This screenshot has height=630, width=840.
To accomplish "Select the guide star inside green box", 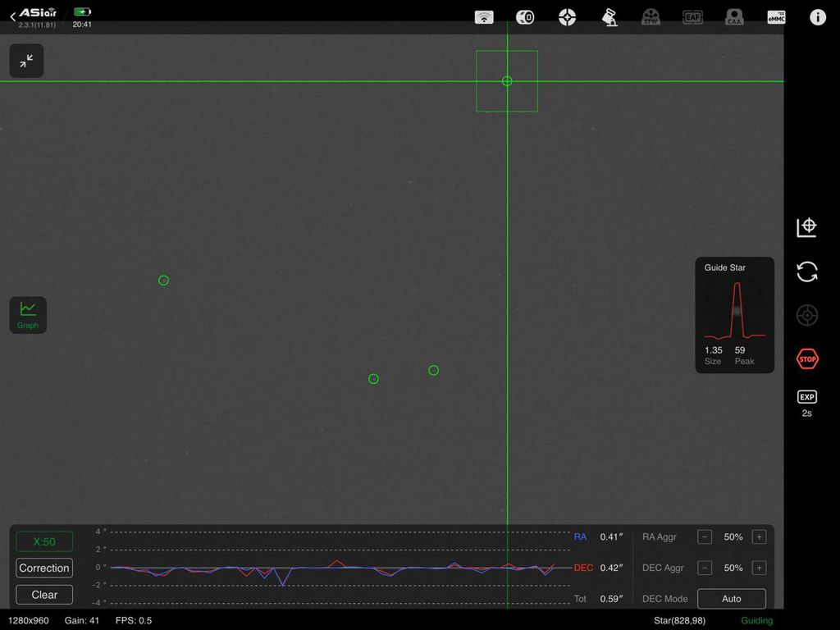I will click(507, 81).
